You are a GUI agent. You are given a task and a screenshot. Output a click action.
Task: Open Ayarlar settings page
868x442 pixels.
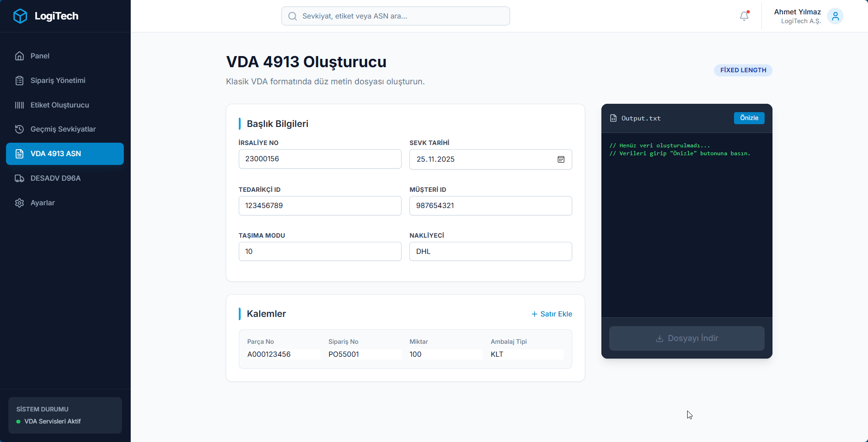pos(65,203)
